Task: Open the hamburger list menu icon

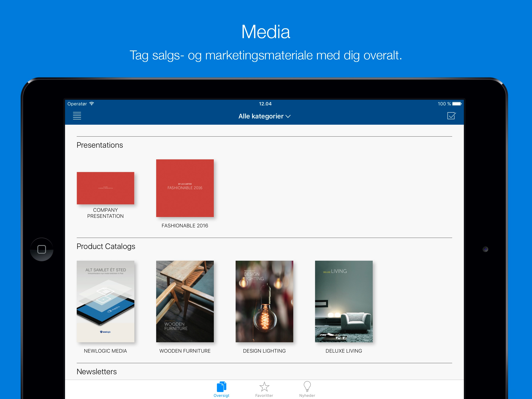Action: (77, 116)
